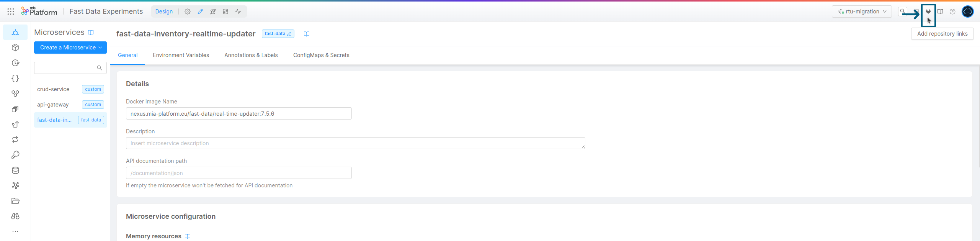
Task: Open the ConfigMaps & Secrets tab
Action: (x=321, y=55)
